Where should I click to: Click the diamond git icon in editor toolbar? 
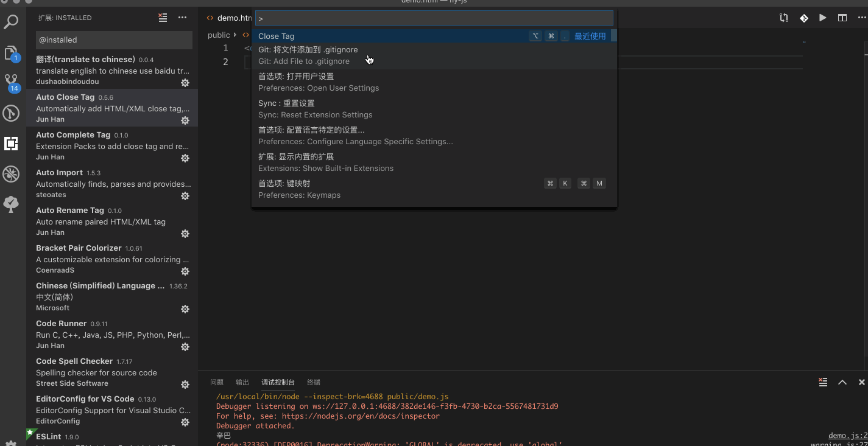pos(803,18)
